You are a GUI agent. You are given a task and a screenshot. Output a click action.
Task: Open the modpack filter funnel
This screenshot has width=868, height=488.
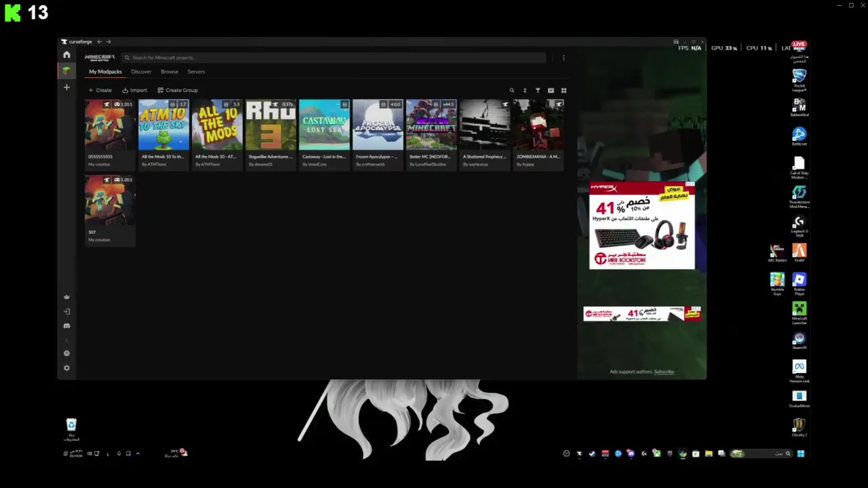coord(538,90)
